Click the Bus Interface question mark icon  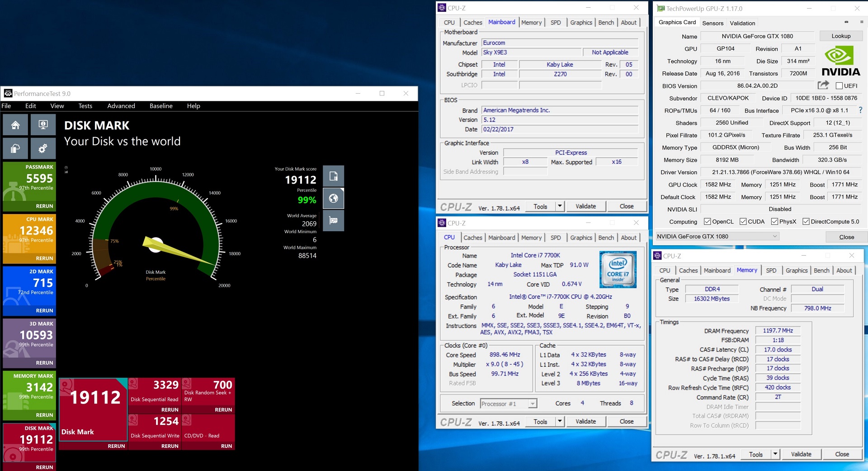pyautogui.click(x=860, y=110)
